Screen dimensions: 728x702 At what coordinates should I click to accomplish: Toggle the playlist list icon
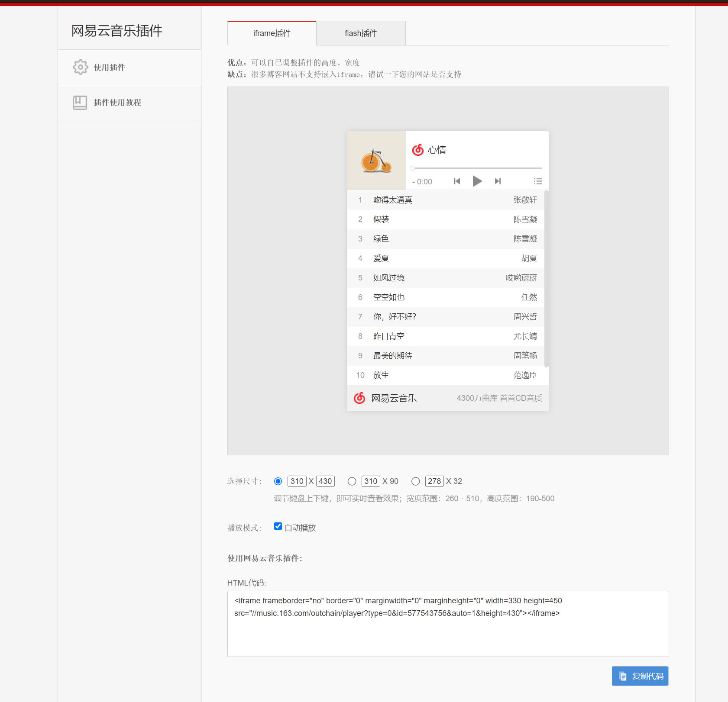tap(538, 181)
